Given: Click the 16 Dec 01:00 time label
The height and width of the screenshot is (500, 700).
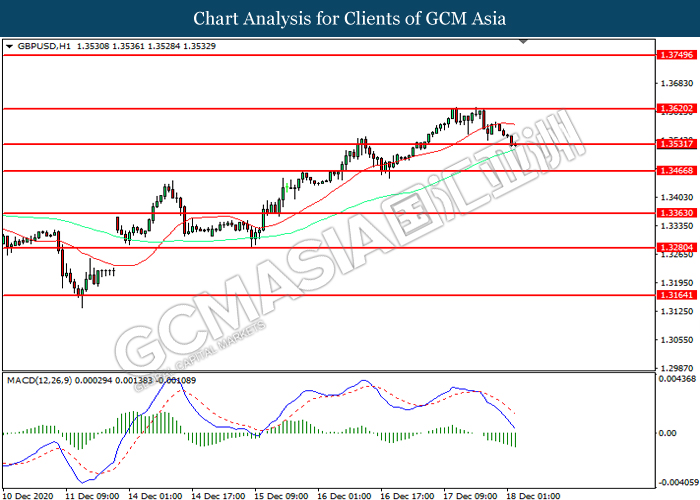Looking at the screenshot, I should click(344, 496).
